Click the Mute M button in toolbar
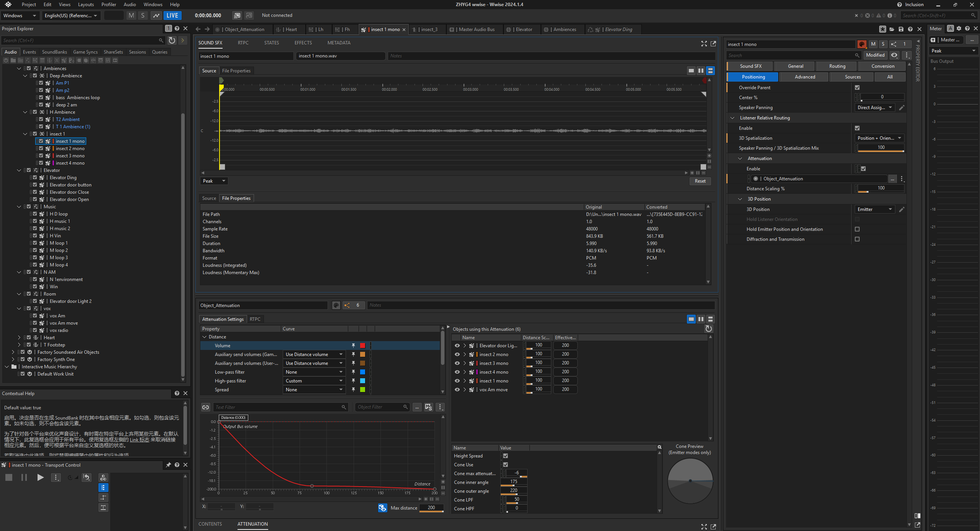 (x=131, y=15)
